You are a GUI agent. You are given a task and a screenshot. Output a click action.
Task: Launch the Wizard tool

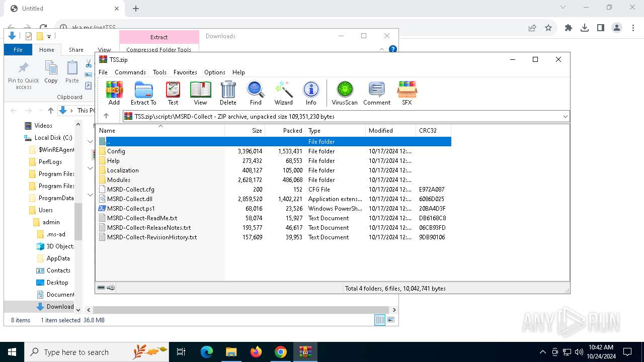pyautogui.click(x=283, y=93)
